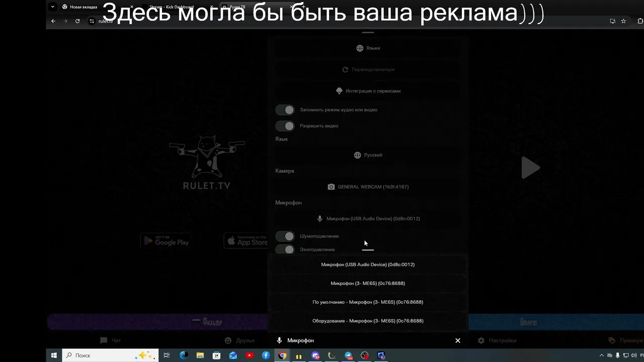Open the Русский language selector

pyautogui.click(x=368, y=155)
